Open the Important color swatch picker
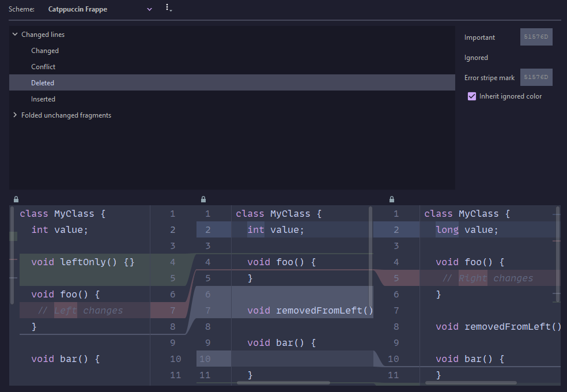 pyautogui.click(x=536, y=36)
